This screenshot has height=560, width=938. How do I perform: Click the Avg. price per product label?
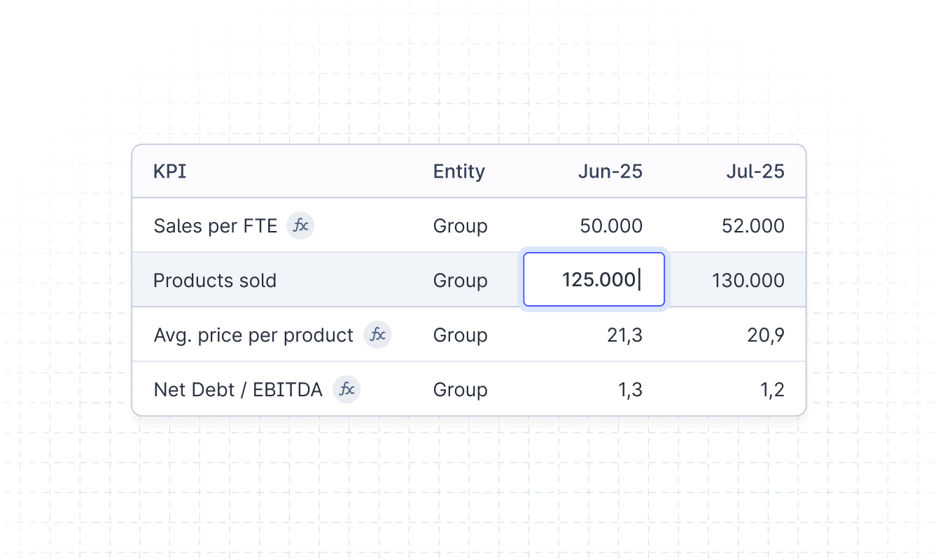pyautogui.click(x=253, y=335)
